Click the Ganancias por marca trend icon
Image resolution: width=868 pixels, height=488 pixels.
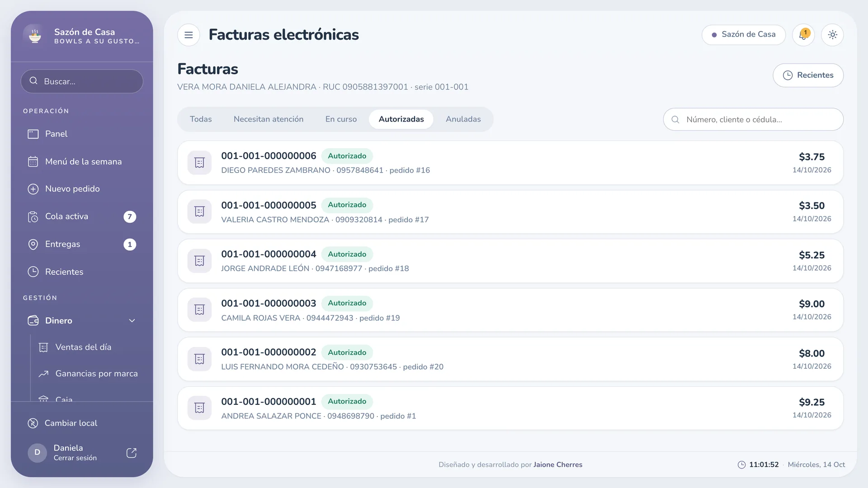[x=43, y=374]
